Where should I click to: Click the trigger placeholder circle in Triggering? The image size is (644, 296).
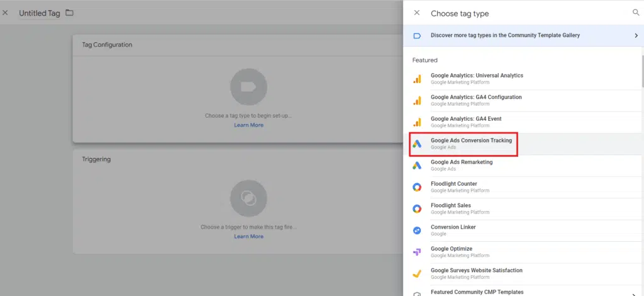248,198
